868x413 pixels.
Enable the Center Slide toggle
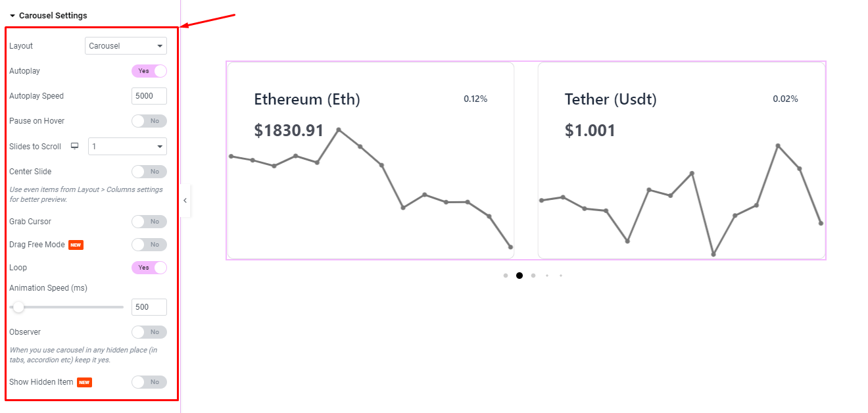(149, 172)
